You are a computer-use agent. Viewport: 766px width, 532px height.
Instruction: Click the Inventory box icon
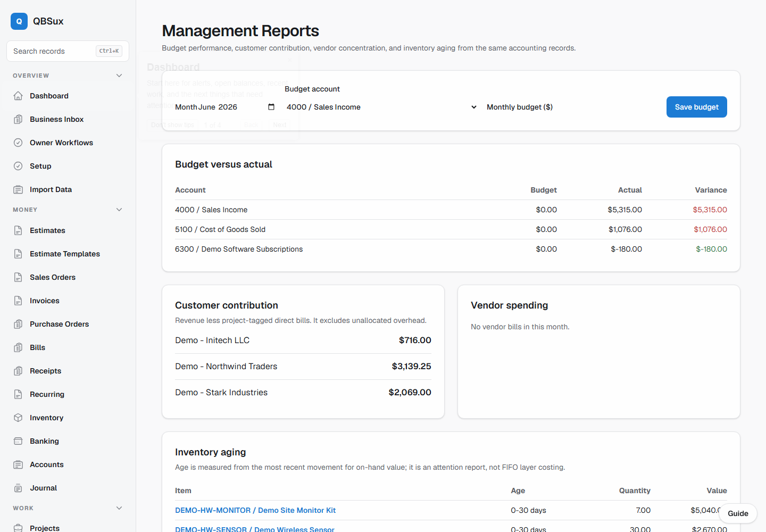pyautogui.click(x=18, y=418)
